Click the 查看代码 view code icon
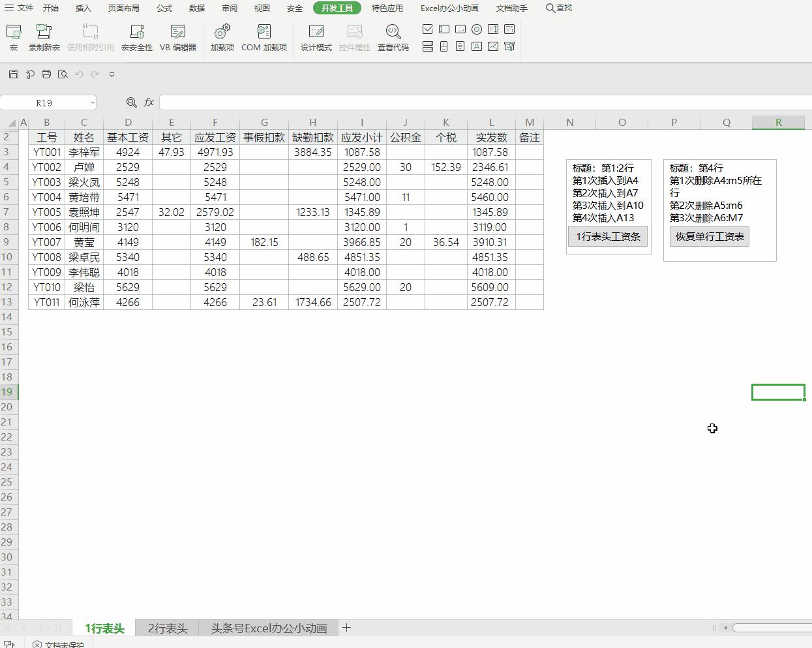Image resolution: width=812 pixels, height=648 pixels. pyautogui.click(x=393, y=37)
